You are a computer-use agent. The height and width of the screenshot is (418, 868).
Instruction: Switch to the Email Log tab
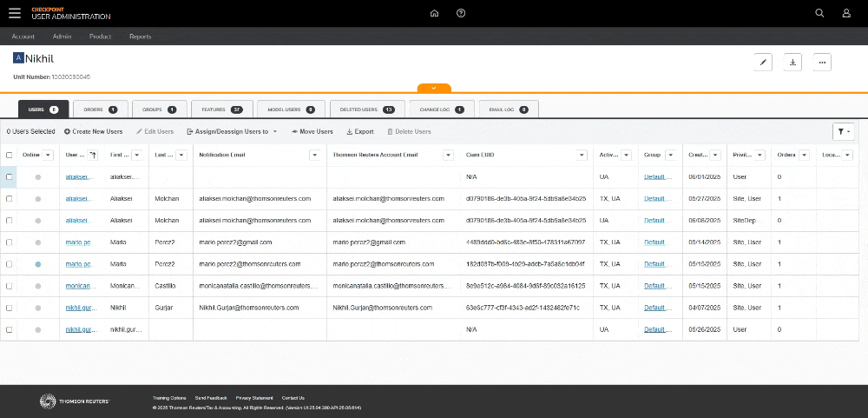tap(509, 109)
